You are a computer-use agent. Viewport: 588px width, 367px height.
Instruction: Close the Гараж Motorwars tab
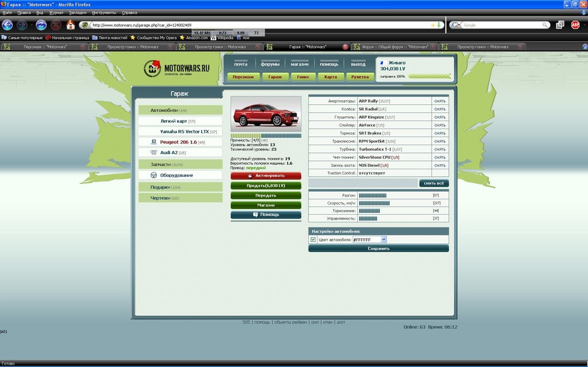point(345,47)
